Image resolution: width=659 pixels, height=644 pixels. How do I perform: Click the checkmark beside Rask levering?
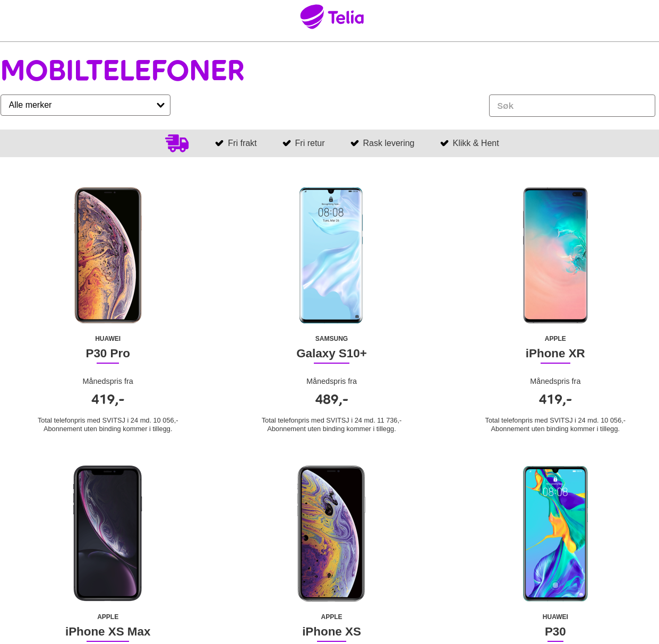pyautogui.click(x=355, y=143)
